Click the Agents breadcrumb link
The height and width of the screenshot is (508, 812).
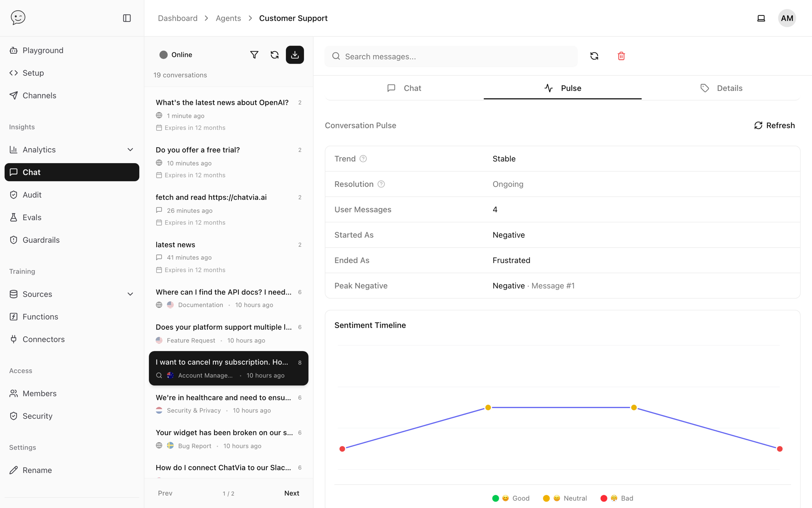(228, 18)
